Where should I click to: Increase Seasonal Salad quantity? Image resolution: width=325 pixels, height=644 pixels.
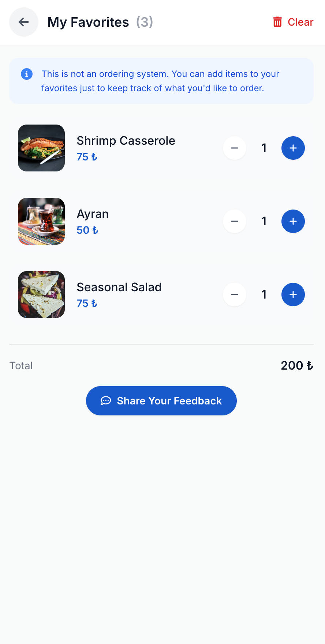pos(293,295)
